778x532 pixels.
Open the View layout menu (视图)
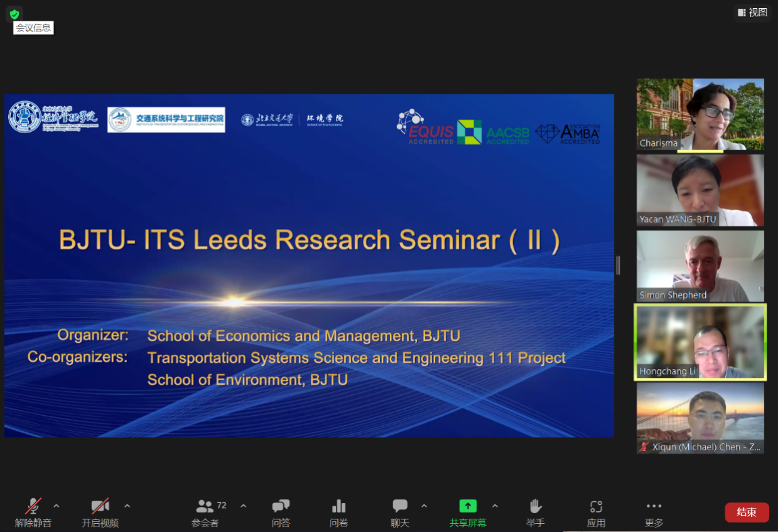[x=752, y=12]
